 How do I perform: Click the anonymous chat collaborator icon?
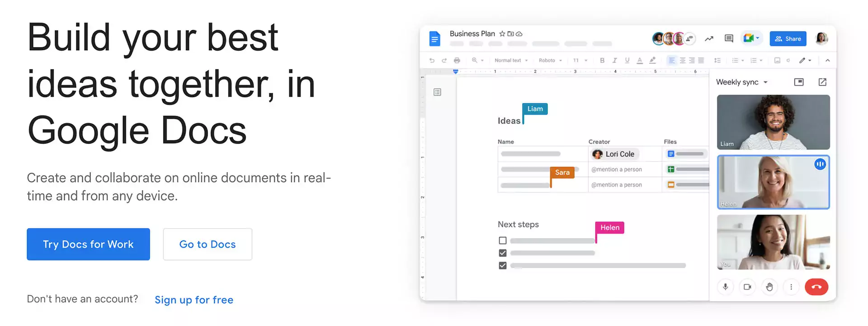[689, 39]
